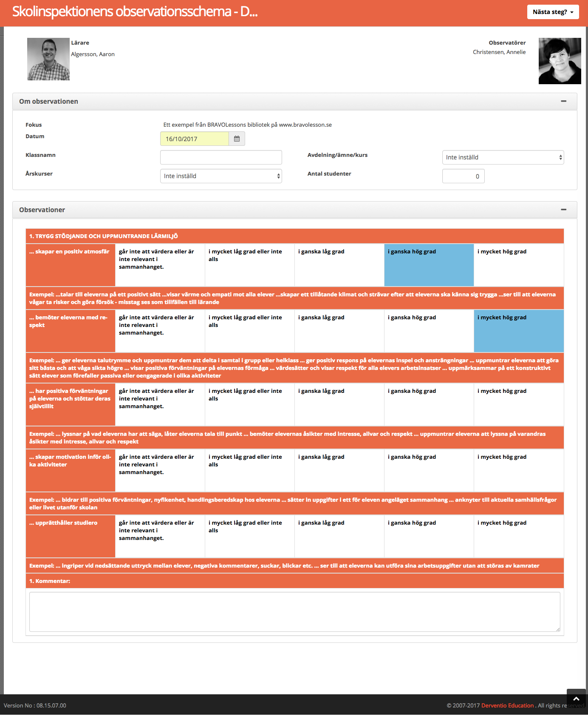Click the Om observationen panel title
Image resolution: width=588 pixels, height=716 pixels.
(x=48, y=101)
